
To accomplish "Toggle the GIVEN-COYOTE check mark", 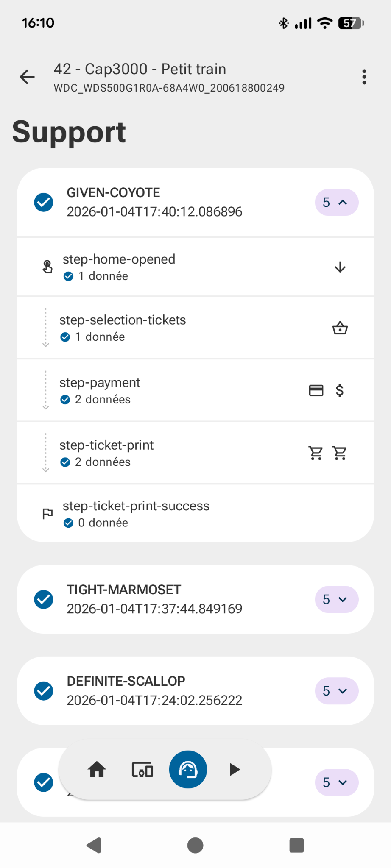I will tap(44, 202).
